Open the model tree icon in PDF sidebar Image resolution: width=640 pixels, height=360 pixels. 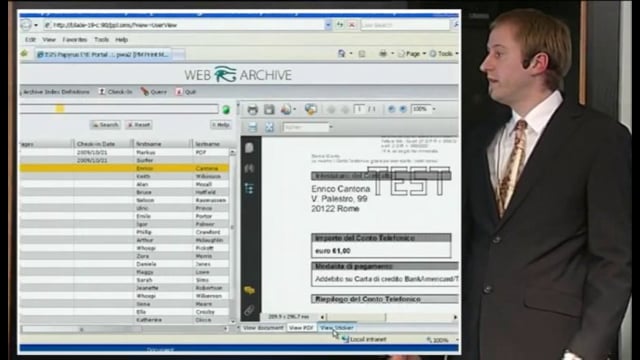coord(249,189)
